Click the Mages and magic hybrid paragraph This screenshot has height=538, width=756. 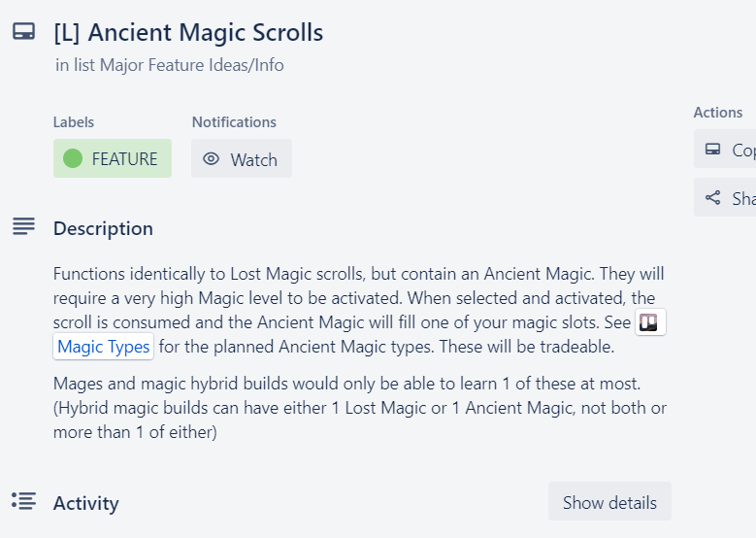pyautogui.click(x=360, y=408)
